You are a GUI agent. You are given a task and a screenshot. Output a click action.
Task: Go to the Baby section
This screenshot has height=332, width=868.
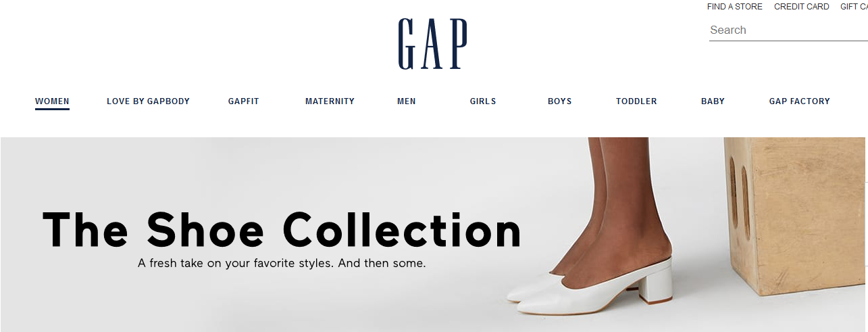pos(713,101)
